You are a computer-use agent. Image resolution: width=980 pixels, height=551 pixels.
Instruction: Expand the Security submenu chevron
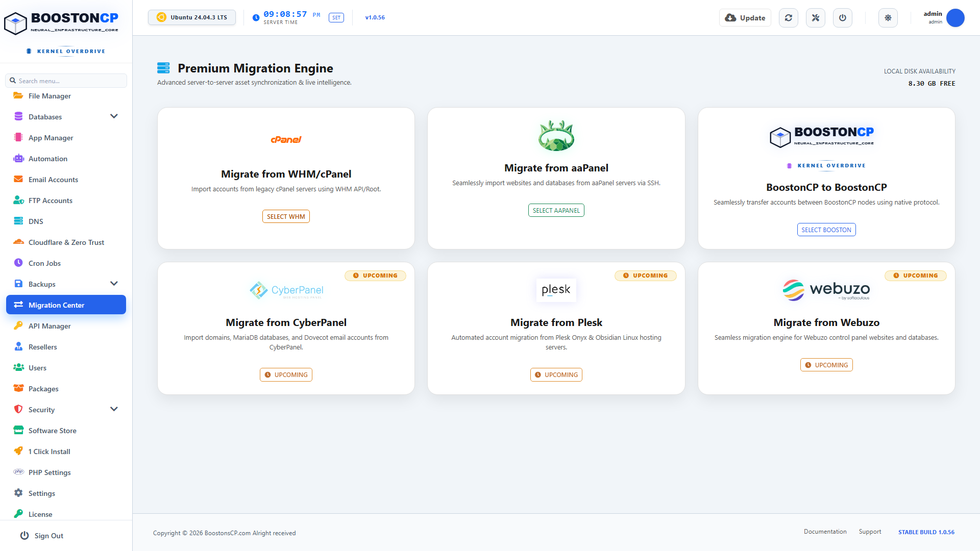114,409
